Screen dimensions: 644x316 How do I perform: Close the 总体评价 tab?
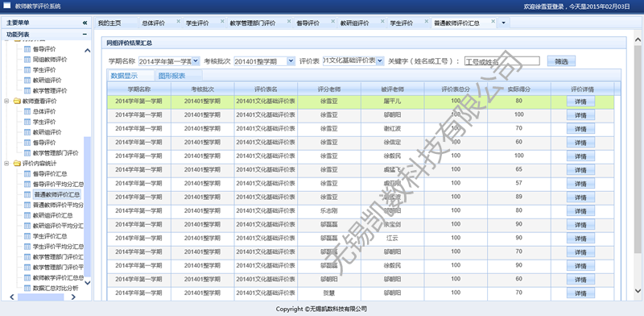pyautogui.click(x=178, y=21)
